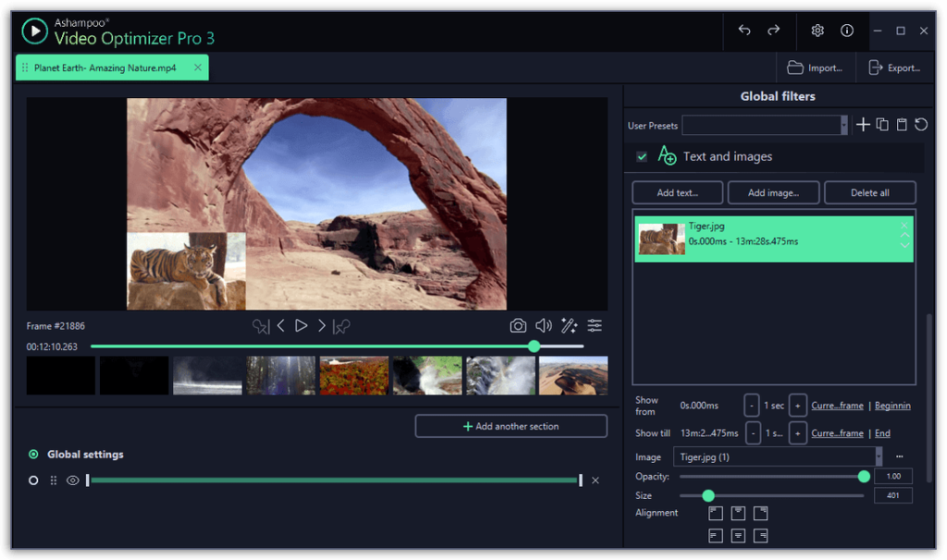
Task: Click the Delete all button
Action: (869, 192)
